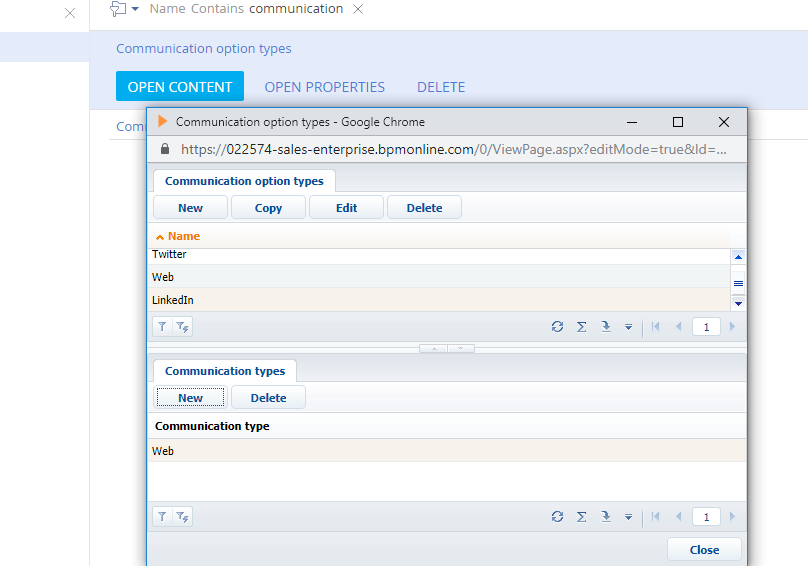Open summary sigma icon in Communication types grid
The height and width of the screenshot is (566, 808).
point(581,517)
